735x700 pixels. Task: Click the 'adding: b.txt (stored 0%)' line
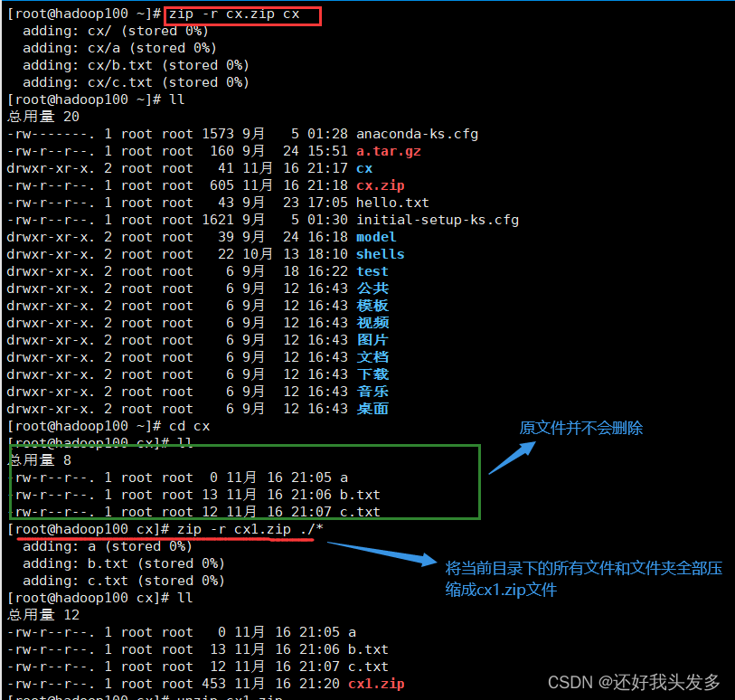pos(124,563)
